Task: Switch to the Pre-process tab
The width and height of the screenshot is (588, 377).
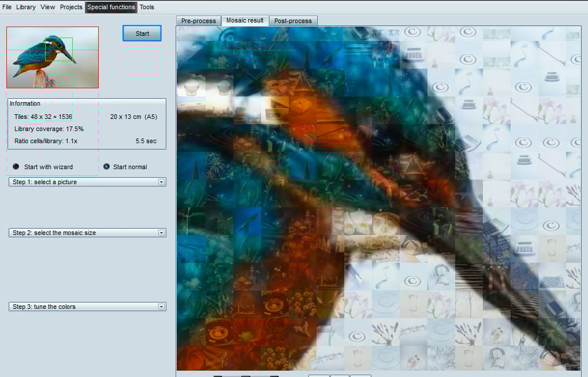Action: pyautogui.click(x=198, y=21)
